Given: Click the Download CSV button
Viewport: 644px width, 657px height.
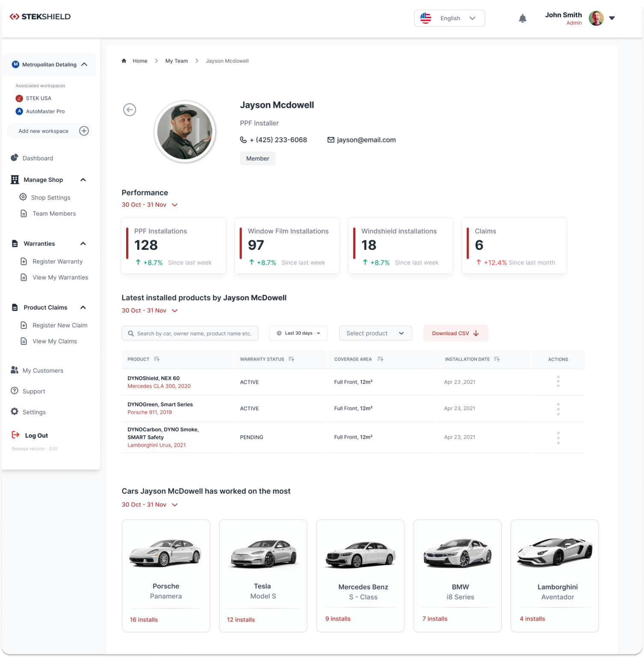Looking at the screenshot, I should (455, 333).
